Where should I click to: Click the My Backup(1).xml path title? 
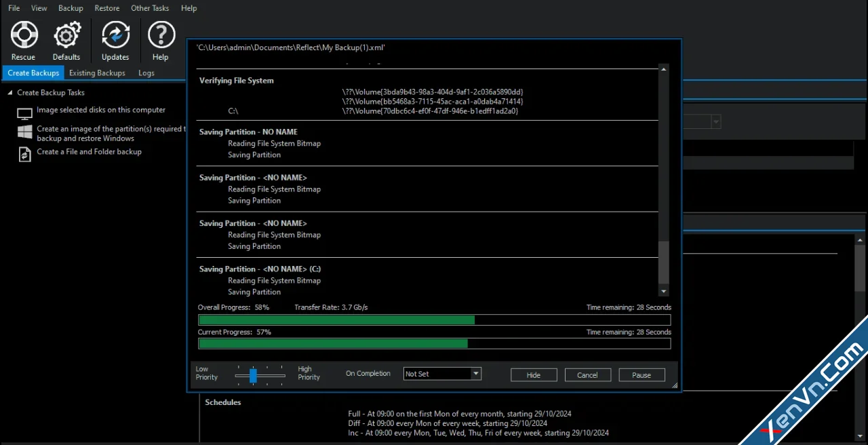pos(291,47)
